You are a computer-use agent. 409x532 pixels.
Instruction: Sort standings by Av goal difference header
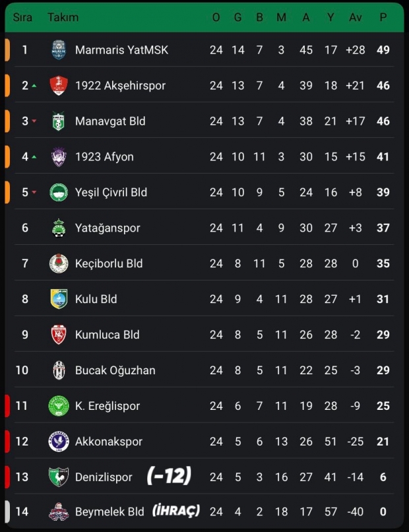356,17
